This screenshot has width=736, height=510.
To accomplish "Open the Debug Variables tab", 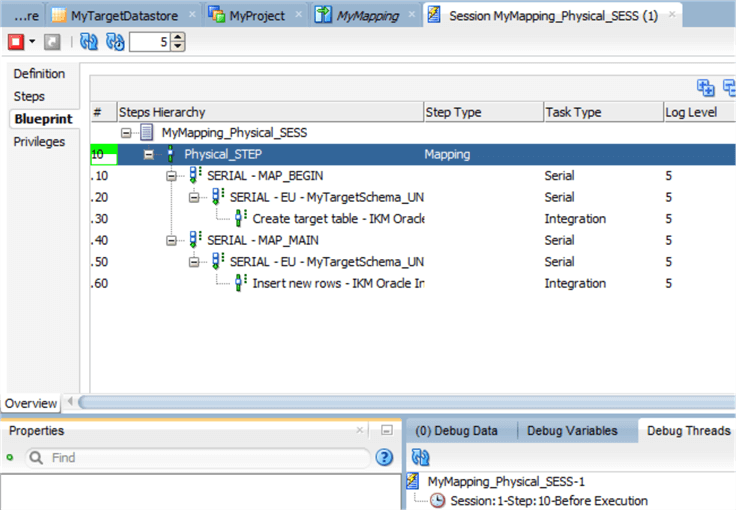I will [x=572, y=431].
